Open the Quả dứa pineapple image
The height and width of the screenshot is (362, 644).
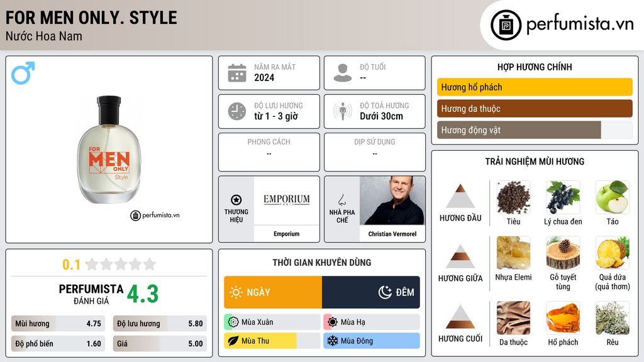pyautogui.click(x=613, y=253)
